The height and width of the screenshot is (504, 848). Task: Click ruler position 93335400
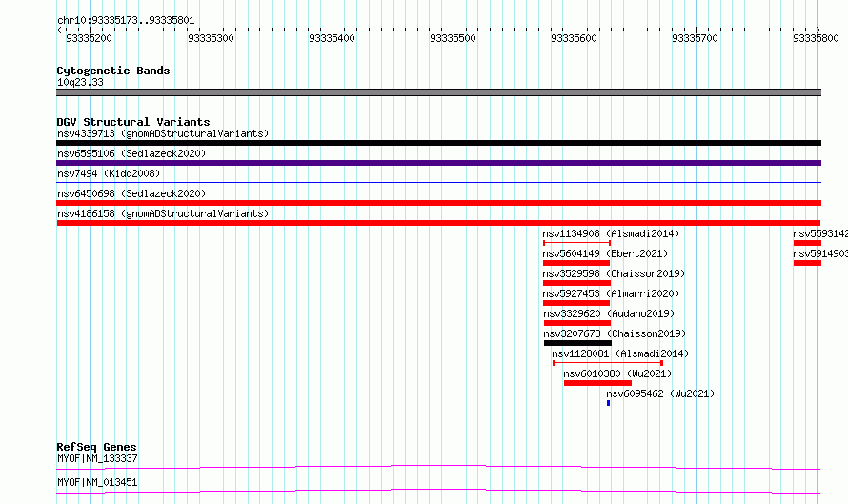[333, 38]
